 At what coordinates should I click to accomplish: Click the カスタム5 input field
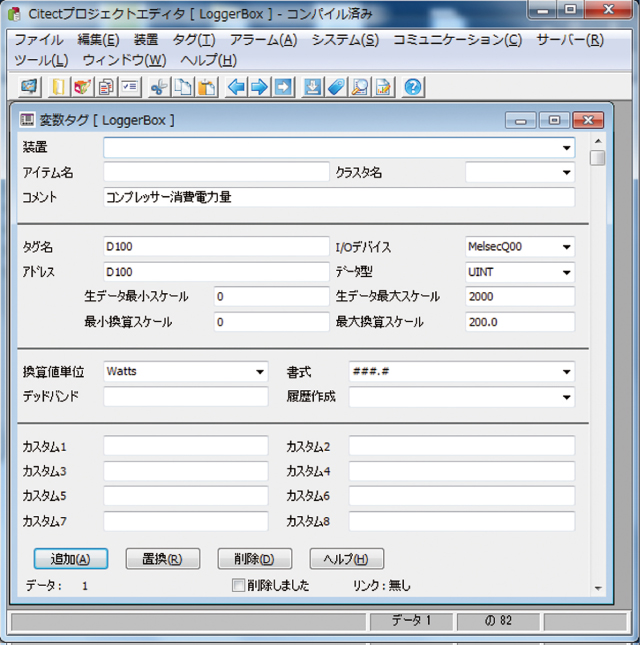pos(186,496)
